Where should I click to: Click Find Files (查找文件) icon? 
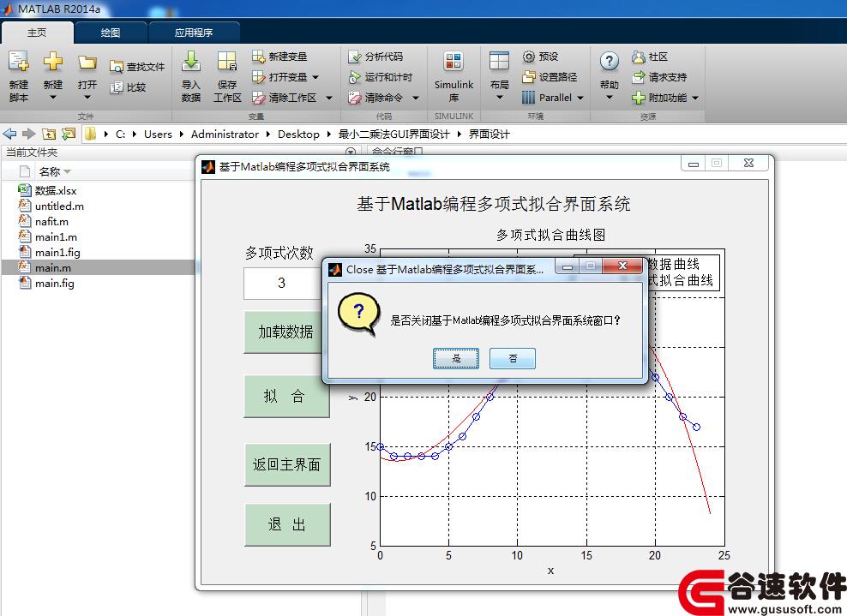[116, 67]
